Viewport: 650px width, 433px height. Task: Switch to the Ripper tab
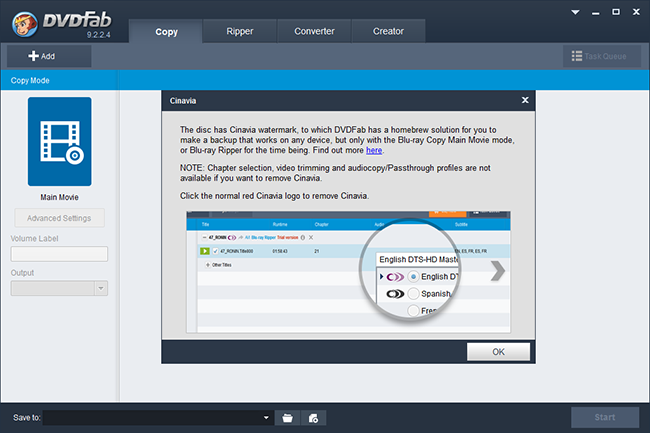tap(240, 31)
